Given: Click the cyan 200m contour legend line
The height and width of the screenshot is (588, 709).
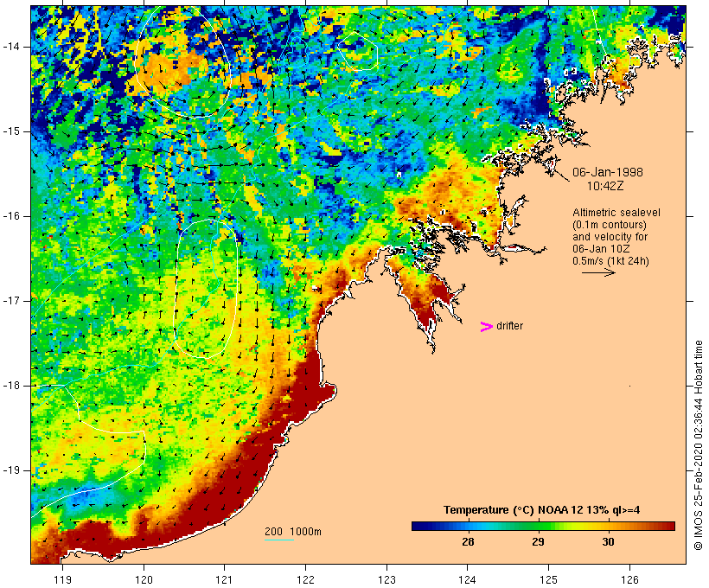Looking at the screenshot, I should click(279, 540).
